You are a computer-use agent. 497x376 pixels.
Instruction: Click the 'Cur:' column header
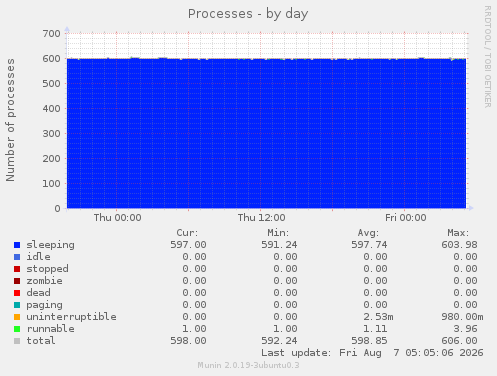tap(187, 233)
